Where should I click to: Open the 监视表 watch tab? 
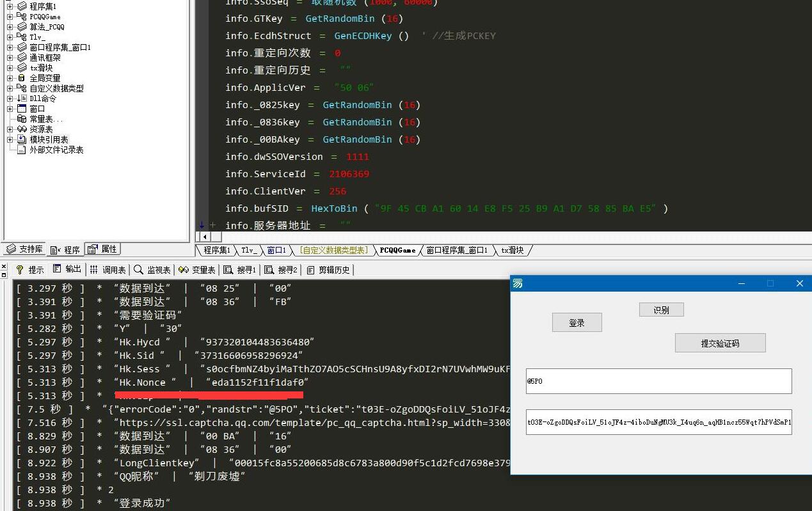[x=152, y=270]
